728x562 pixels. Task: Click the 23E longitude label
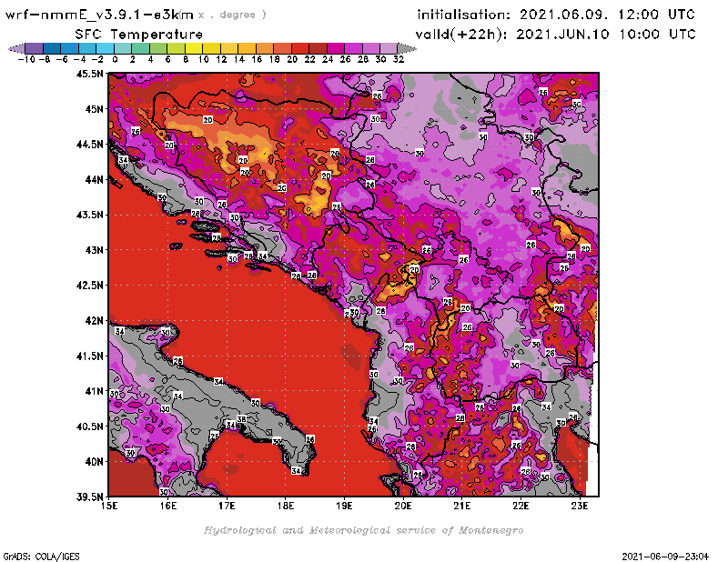point(580,506)
